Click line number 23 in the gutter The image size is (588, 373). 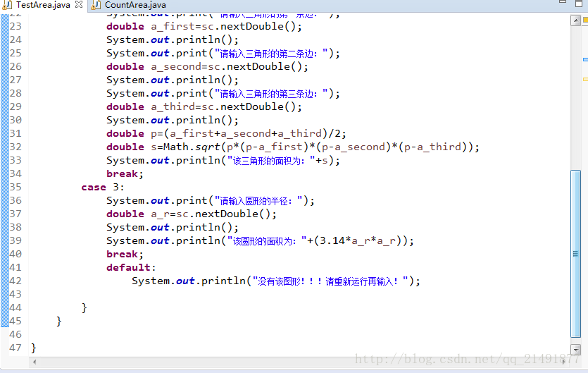(x=15, y=26)
